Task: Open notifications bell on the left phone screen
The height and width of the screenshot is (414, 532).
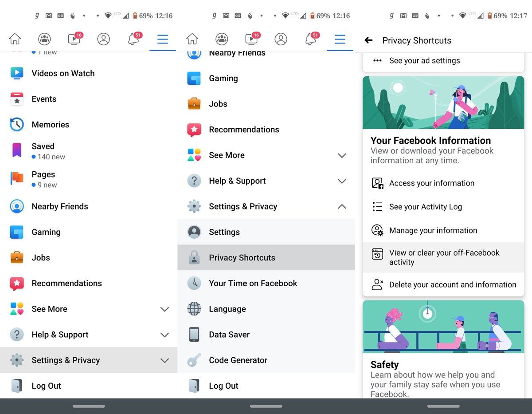Action: (x=134, y=39)
